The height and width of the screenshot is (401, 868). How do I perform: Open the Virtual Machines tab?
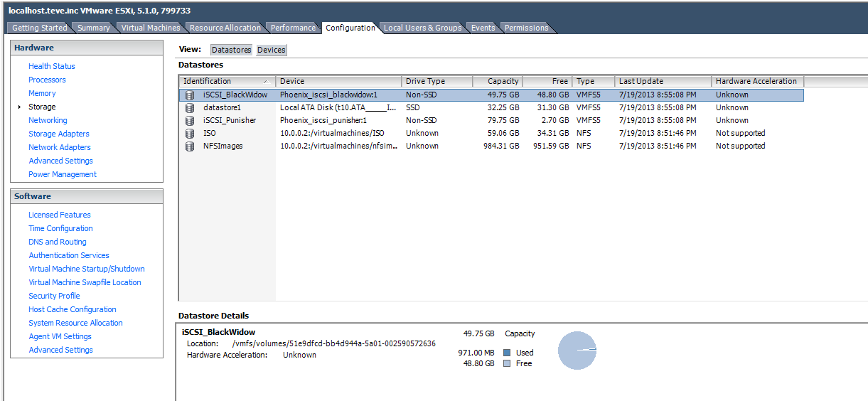point(151,28)
